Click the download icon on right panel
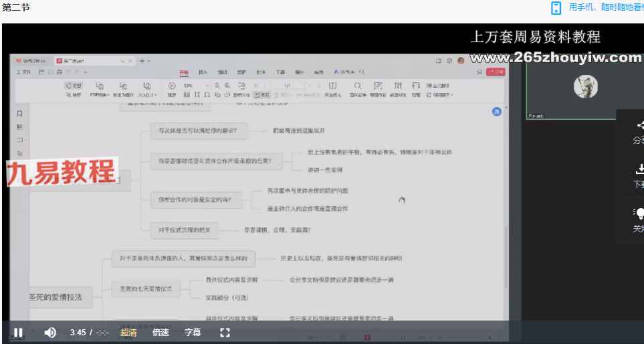Screen dimensions: 644x344 640,169
